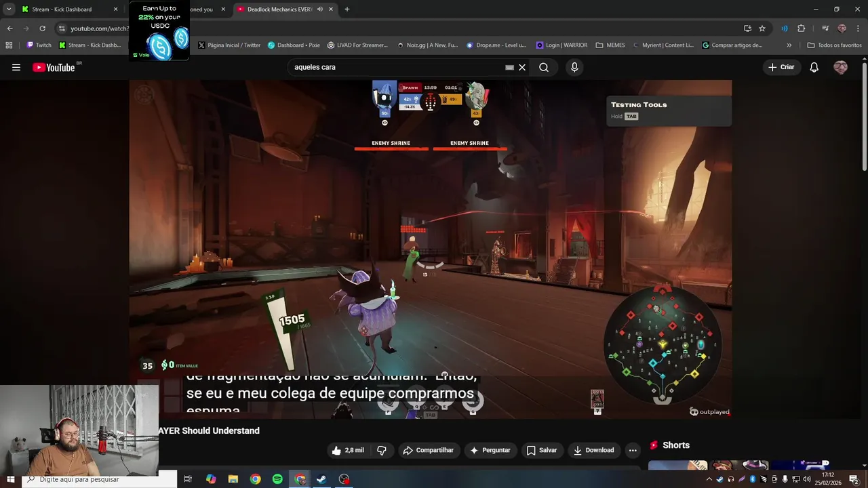Open File Explorer from the taskbar
868x488 pixels.
point(233,479)
